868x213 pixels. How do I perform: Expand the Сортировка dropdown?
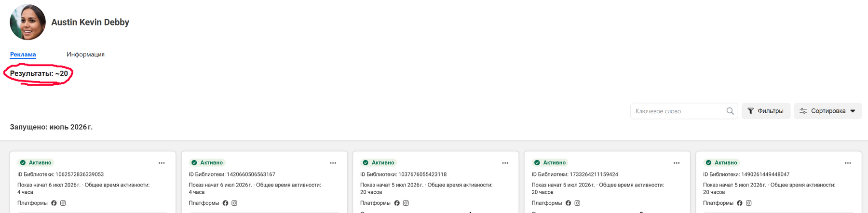coord(827,111)
